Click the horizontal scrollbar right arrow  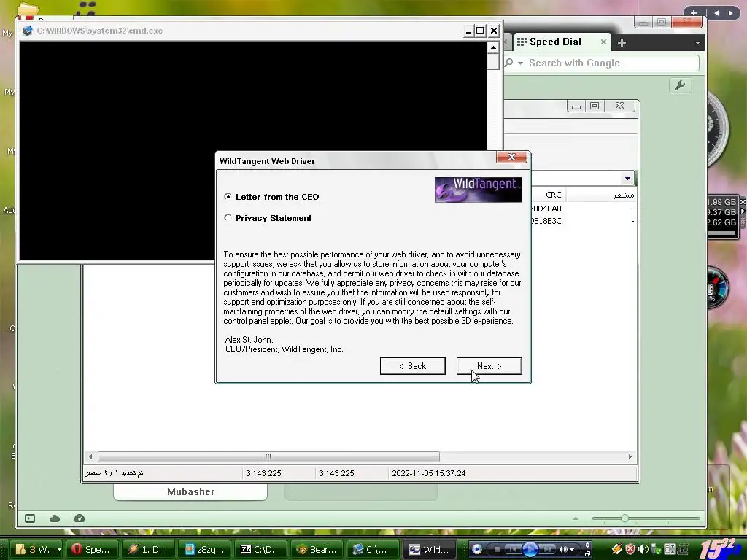(630, 456)
